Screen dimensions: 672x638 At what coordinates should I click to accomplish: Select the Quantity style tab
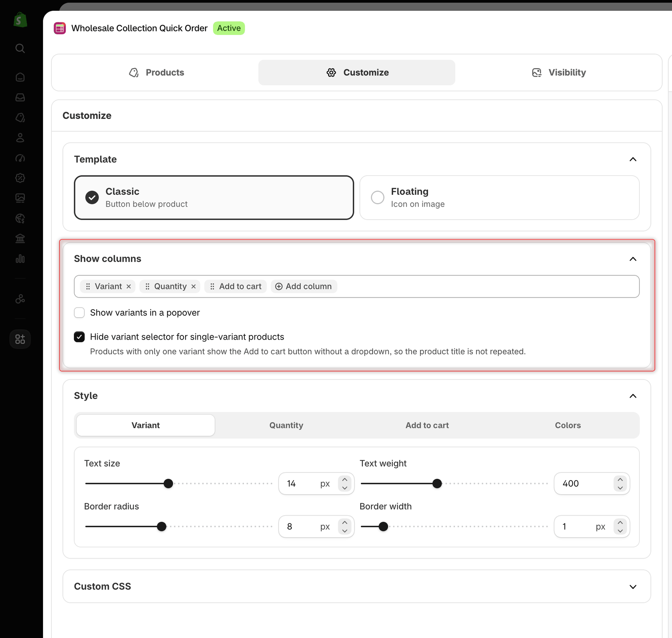(x=286, y=425)
